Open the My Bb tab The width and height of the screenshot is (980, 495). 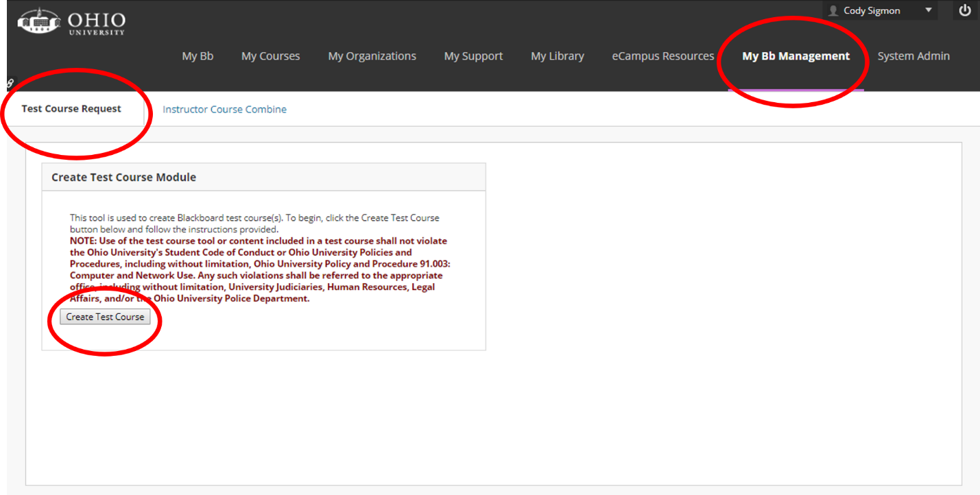[x=198, y=56]
